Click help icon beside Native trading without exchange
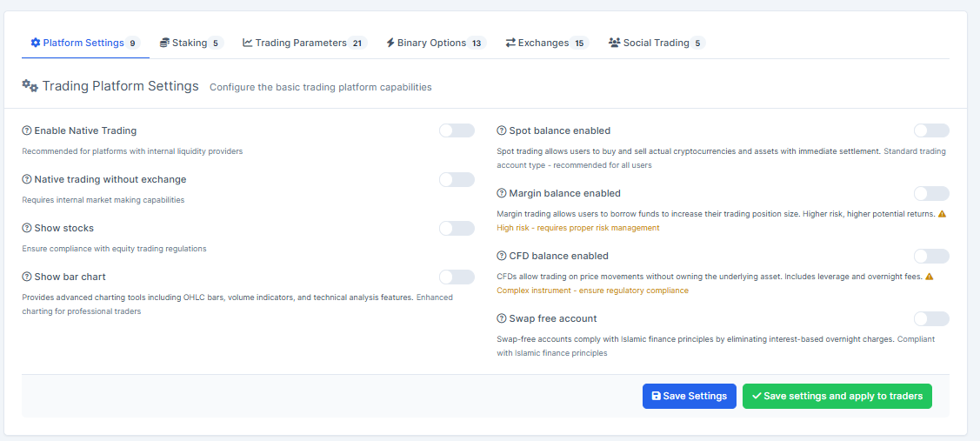 [x=27, y=179]
